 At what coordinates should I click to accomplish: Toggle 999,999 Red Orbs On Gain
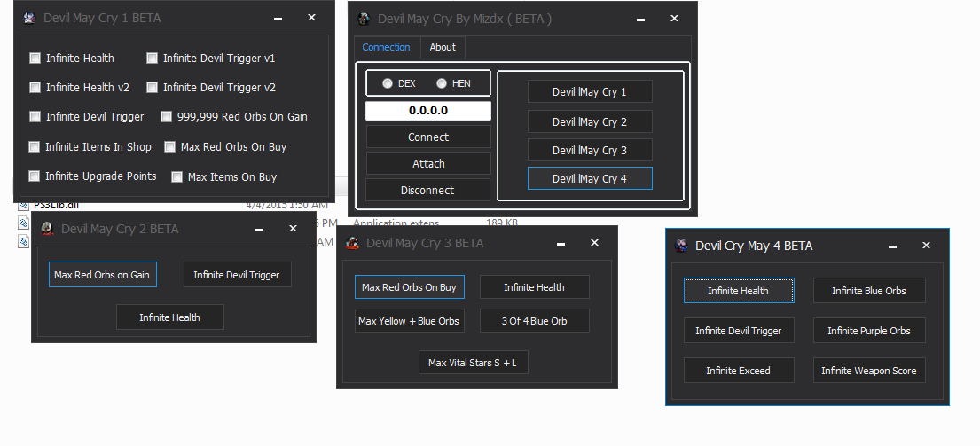pyautogui.click(x=166, y=117)
